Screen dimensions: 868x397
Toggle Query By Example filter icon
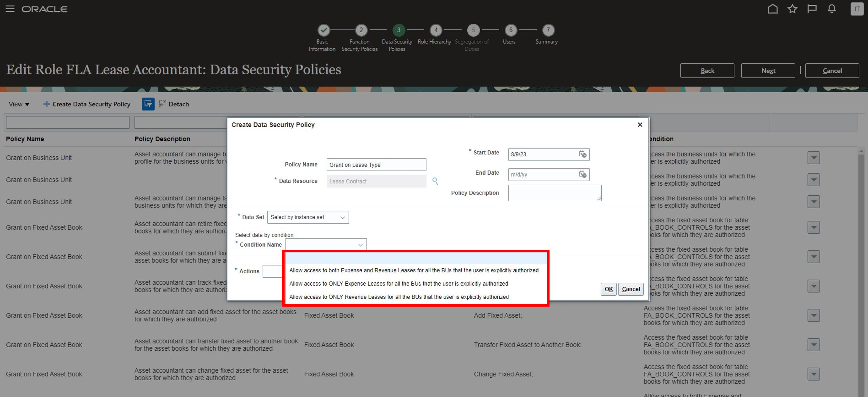point(148,104)
